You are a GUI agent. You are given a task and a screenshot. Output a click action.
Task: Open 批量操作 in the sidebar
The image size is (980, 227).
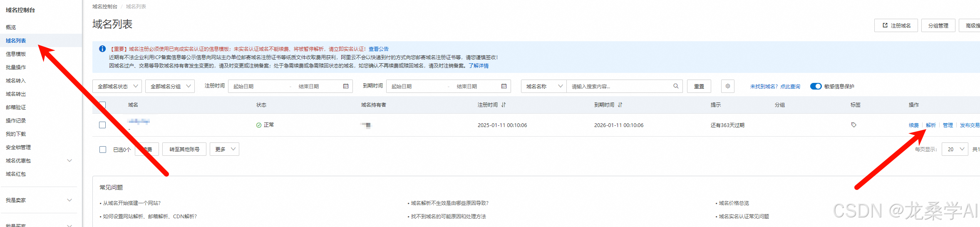pos(16,67)
